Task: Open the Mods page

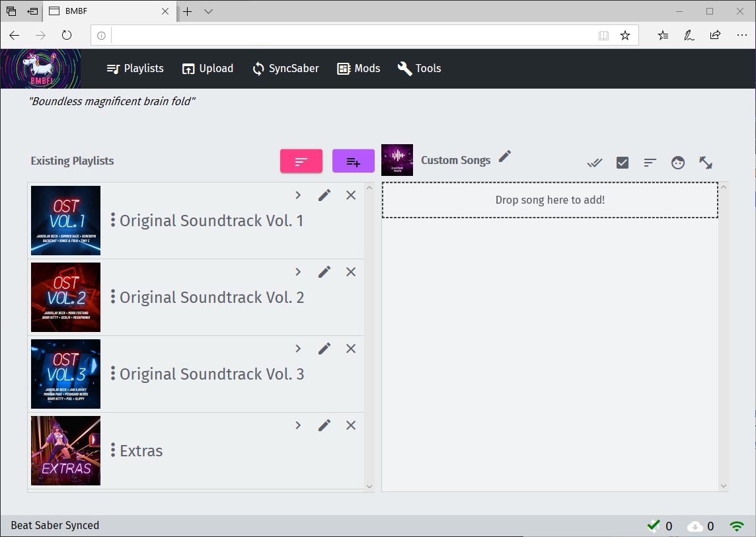Action: [359, 68]
